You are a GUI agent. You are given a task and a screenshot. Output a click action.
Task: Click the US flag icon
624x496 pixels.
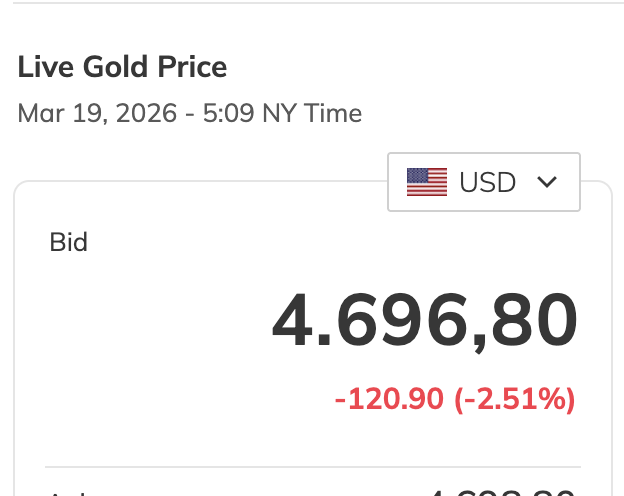(x=427, y=182)
